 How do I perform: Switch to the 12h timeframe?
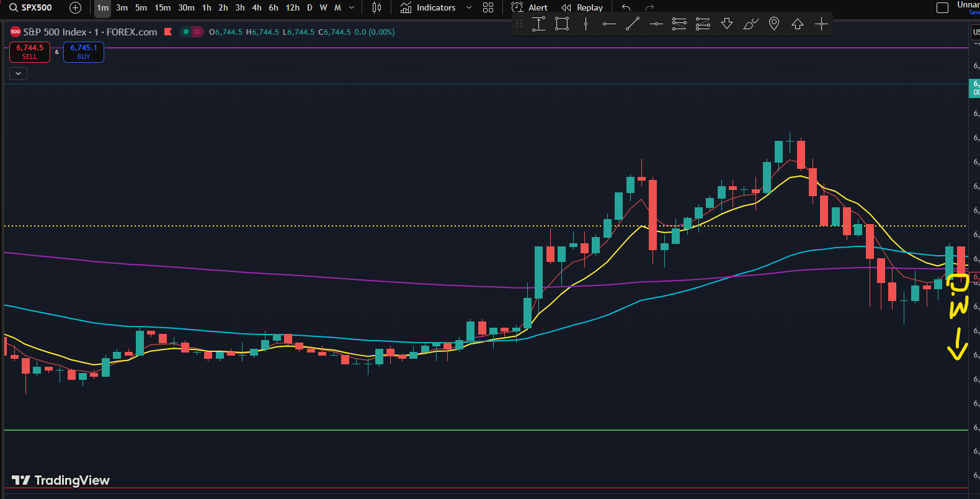coord(293,7)
